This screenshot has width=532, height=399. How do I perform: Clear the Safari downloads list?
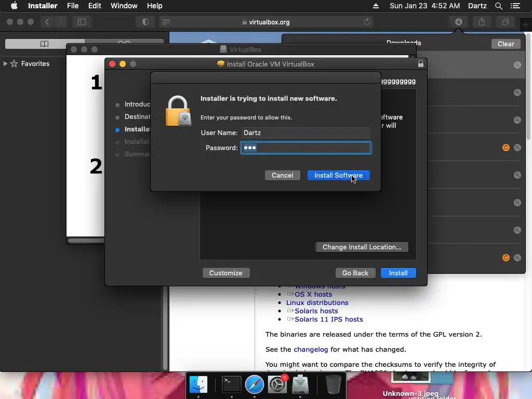coord(506,44)
